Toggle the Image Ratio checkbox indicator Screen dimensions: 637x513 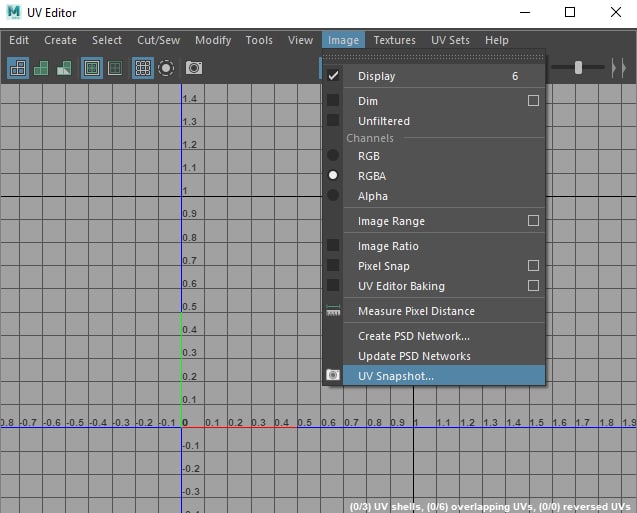(333, 245)
